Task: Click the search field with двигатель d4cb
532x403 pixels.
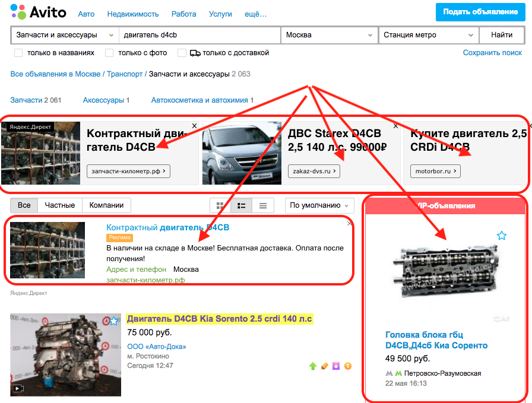Action: 199,35
